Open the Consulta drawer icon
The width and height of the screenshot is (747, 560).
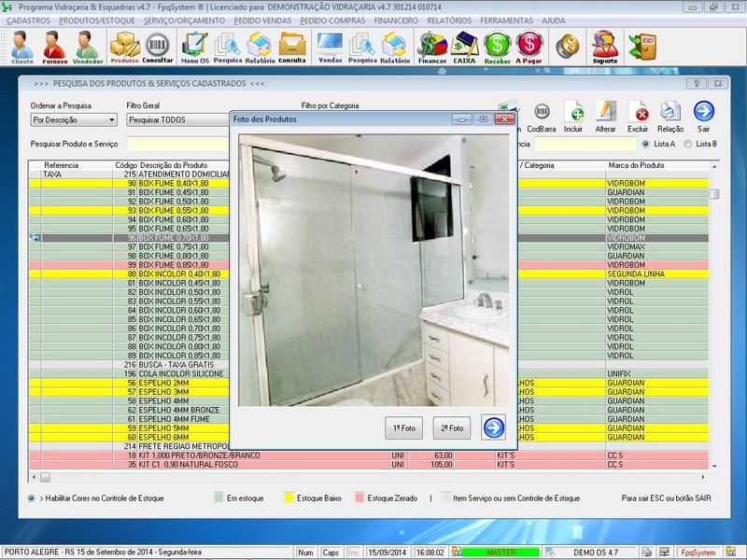pyautogui.click(x=292, y=47)
